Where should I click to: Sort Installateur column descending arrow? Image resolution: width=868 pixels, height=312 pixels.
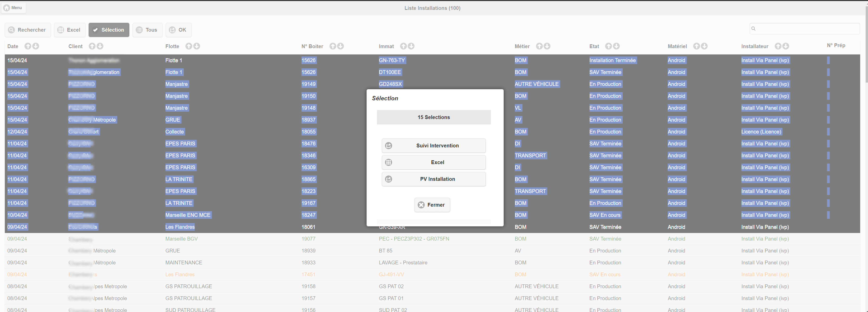pyautogui.click(x=786, y=46)
